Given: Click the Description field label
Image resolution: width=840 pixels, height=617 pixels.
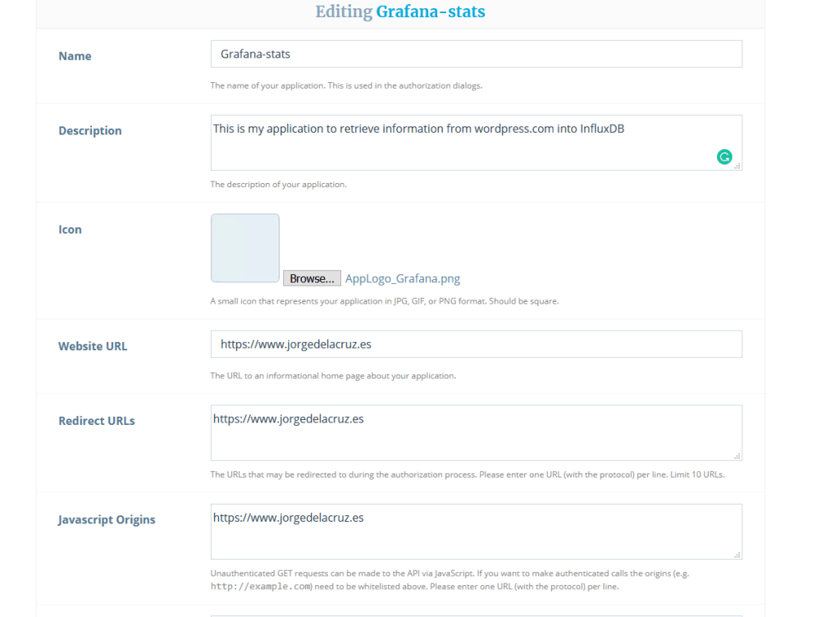Looking at the screenshot, I should [x=90, y=130].
